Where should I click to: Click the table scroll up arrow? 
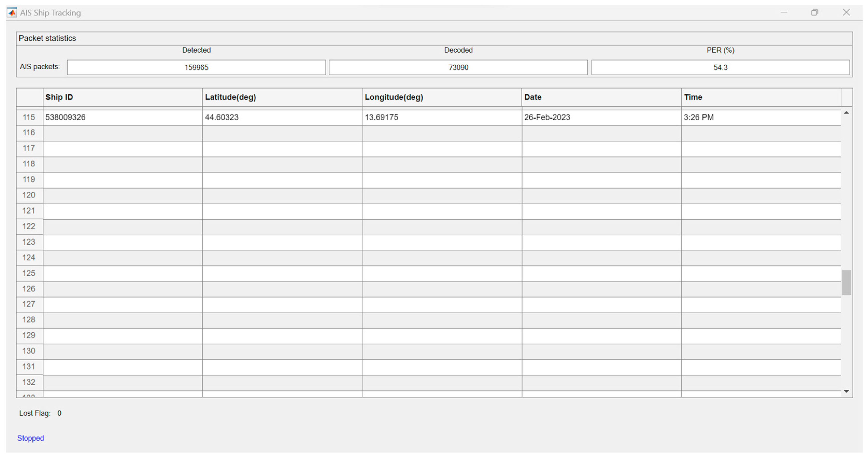(846, 113)
